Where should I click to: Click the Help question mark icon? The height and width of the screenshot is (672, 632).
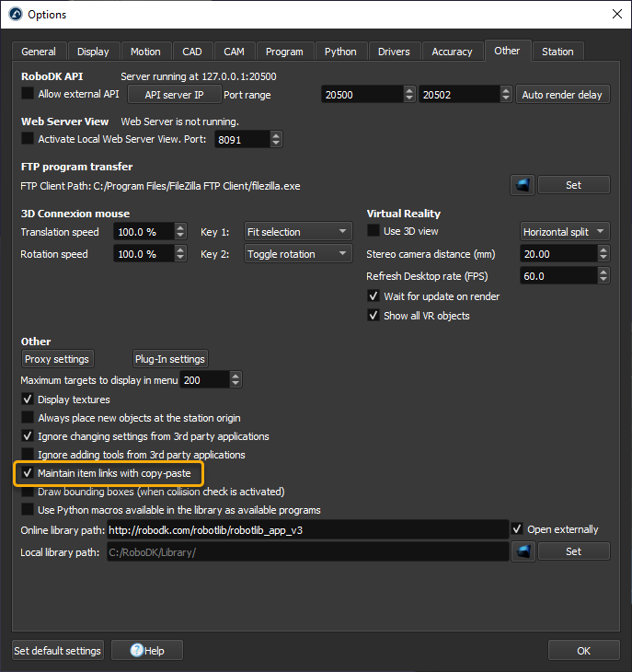pos(137,651)
